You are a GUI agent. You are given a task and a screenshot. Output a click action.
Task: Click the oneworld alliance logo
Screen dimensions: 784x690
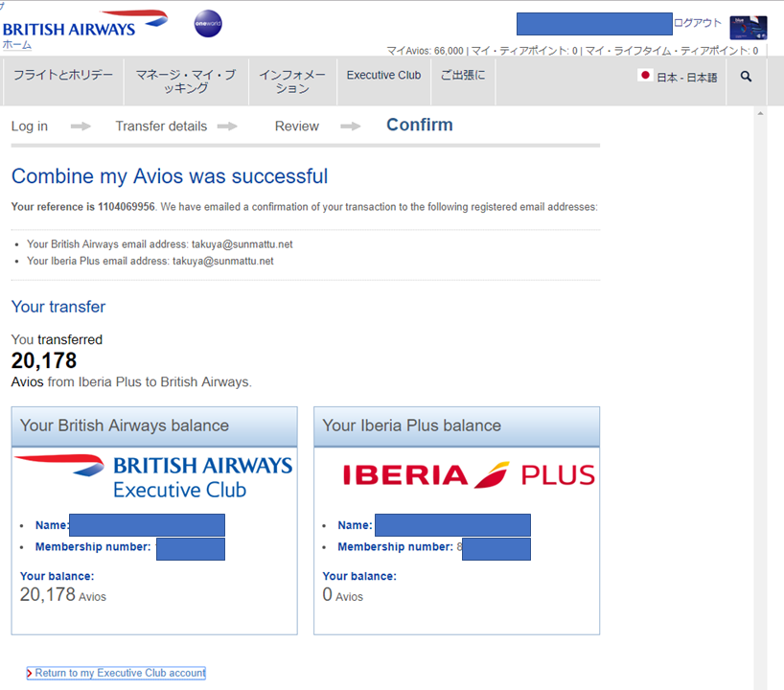(x=208, y=24)
